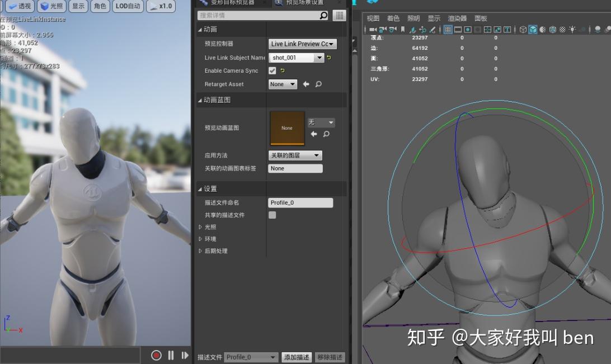611x364 pixels.
Task: Toggle the viewport lighting icon in Maya toolbar
Action: [573, 30]
